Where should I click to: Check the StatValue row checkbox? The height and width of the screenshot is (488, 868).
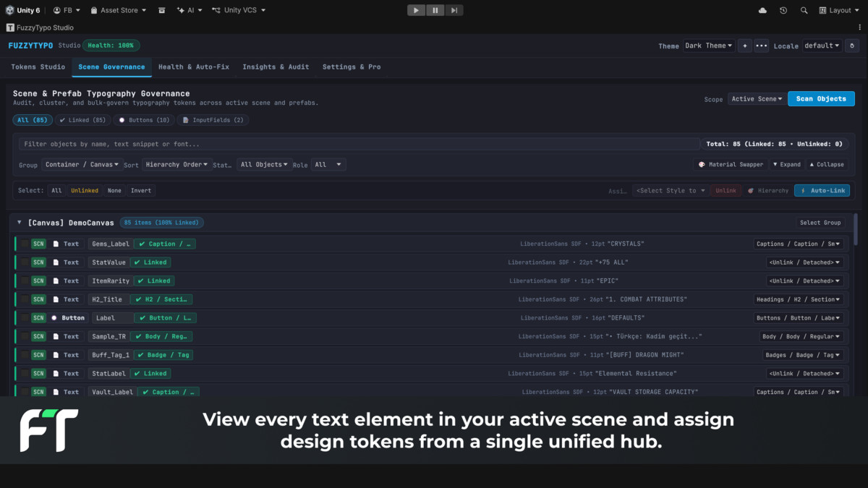[x=25, y=262]
